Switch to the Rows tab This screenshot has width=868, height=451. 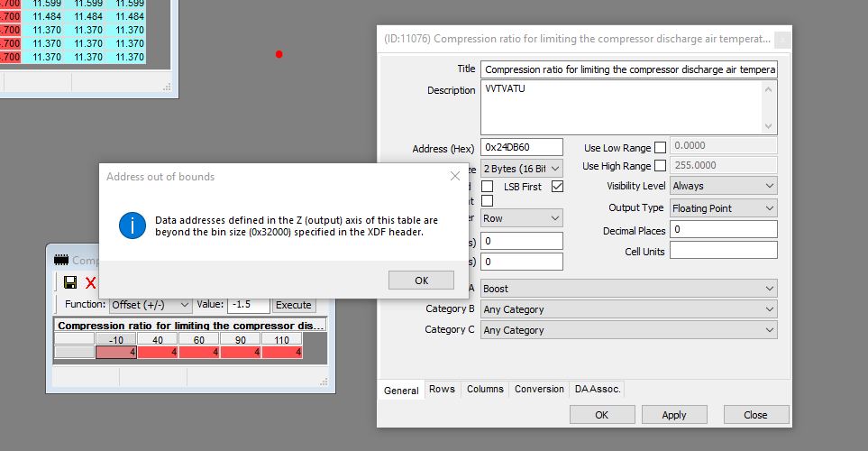442,390
